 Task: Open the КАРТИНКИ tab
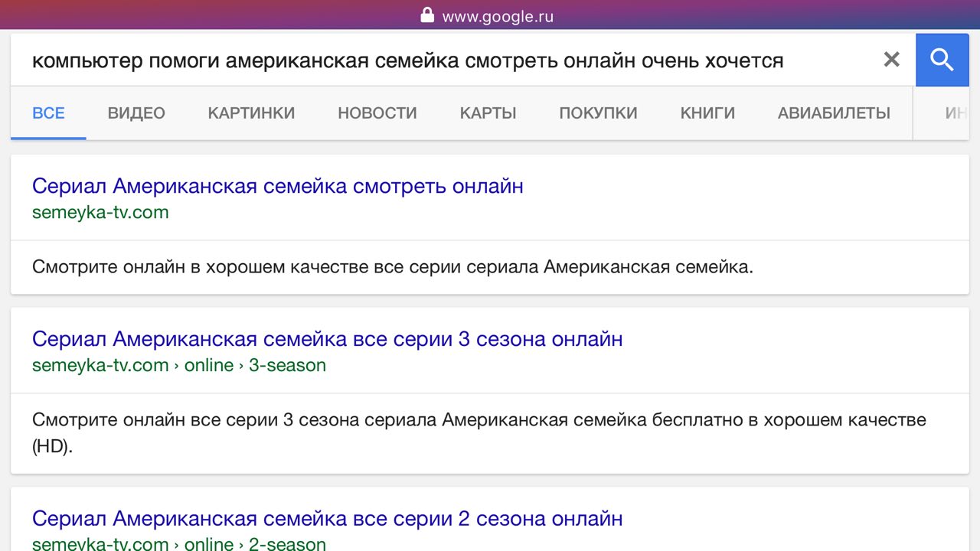tap(251, 113)
